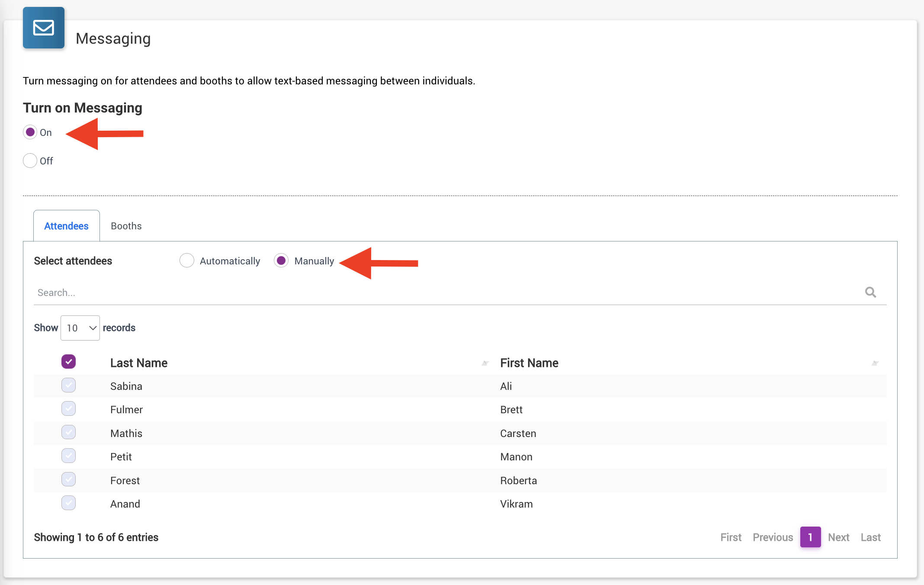Go to Previous page
The width and height of the screenshot is (924, 585).
(x=773, y=537)
